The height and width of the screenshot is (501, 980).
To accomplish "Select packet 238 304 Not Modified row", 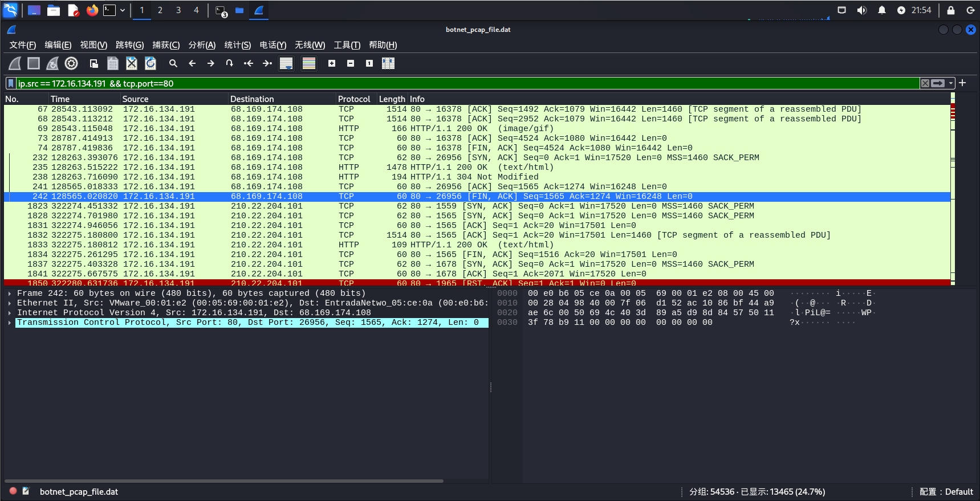I will (x=477, y=177).
